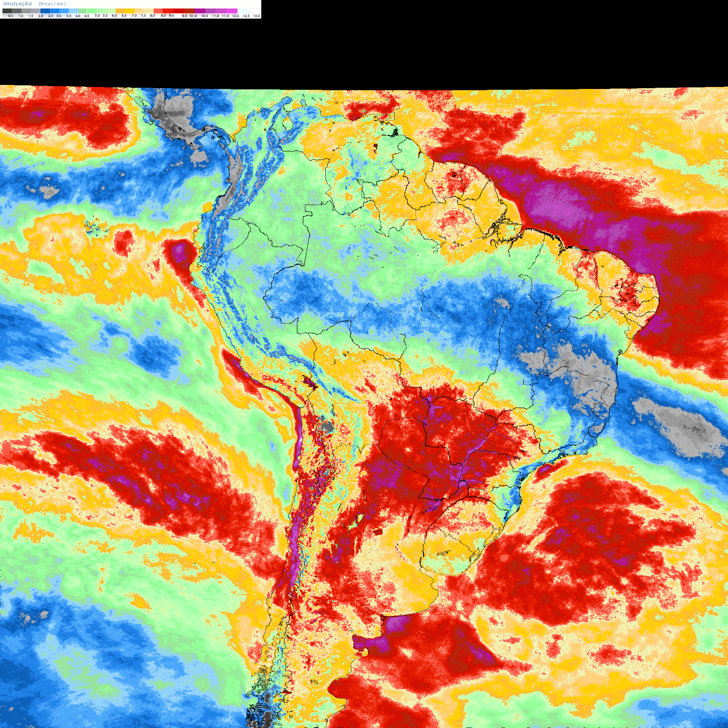Select the orange swatch left of 6.5
The height and width of the screenshot is (728, 728).
click(120, 11)
